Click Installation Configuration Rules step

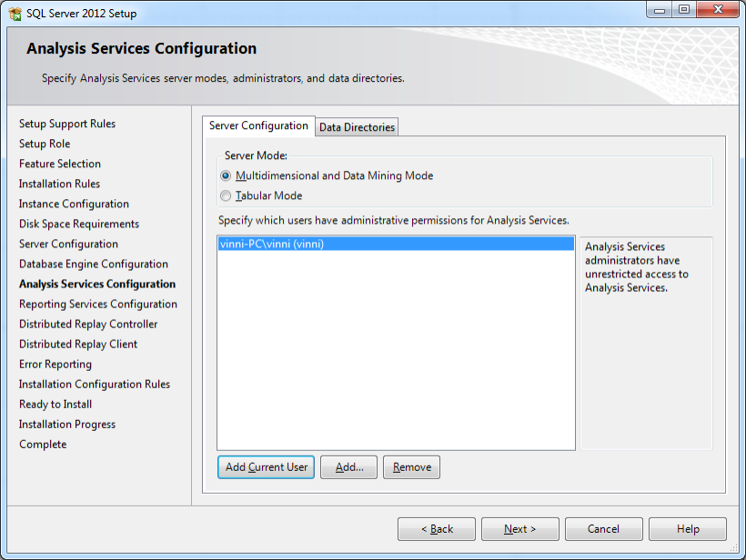[x=95, y=385]
